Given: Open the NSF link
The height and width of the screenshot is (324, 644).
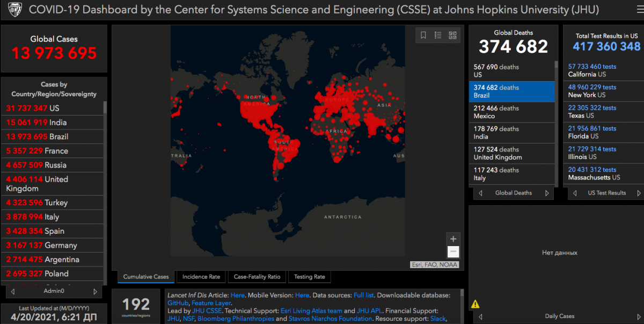Looking at the screenshot, I should pos(189,319).
